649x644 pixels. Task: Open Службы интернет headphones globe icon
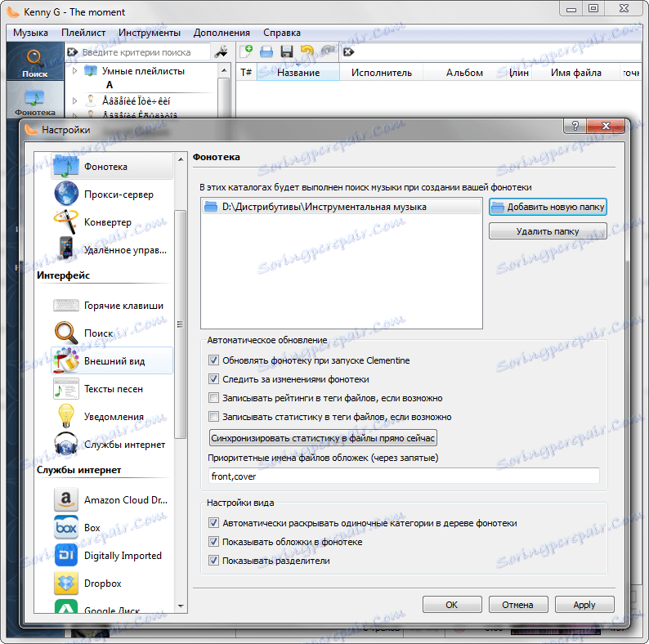click(x=66, y=444)
